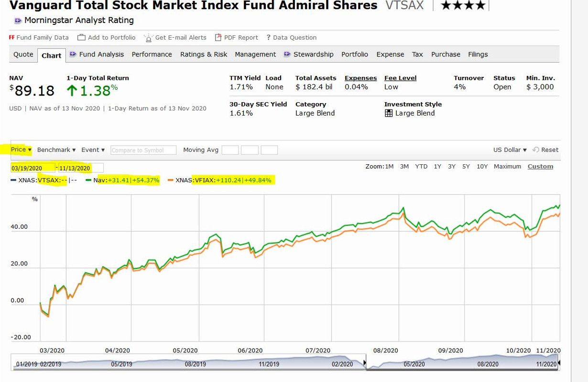Click the $89.18 NAV value
This screenshot has height=382, width=588.
32,90
